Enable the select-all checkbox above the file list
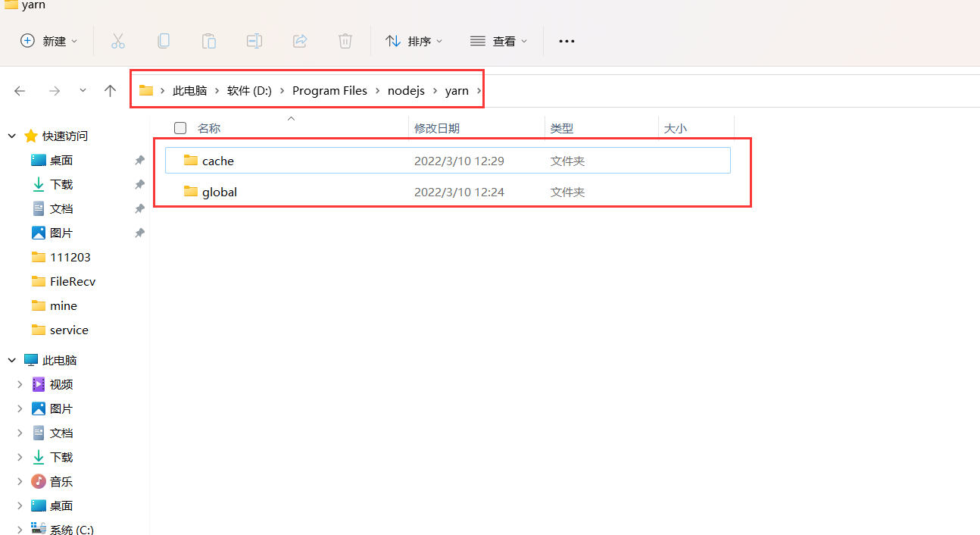 click(x=179, y=127)
